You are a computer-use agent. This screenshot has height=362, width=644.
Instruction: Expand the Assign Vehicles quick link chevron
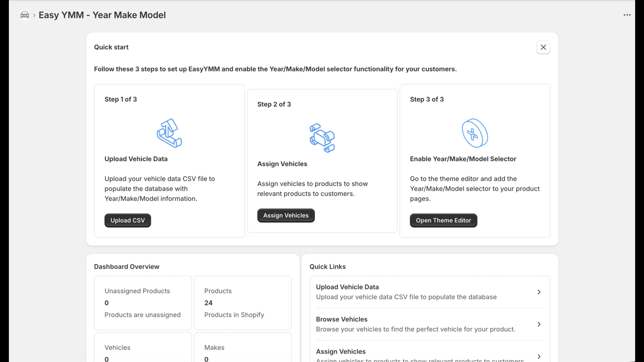tap(539, 356)
